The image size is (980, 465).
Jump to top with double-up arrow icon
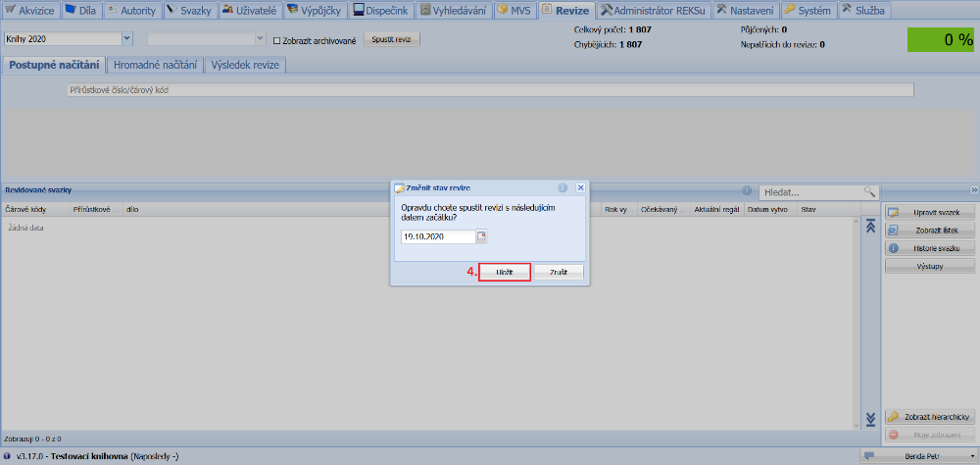click(x=870, y=227)
